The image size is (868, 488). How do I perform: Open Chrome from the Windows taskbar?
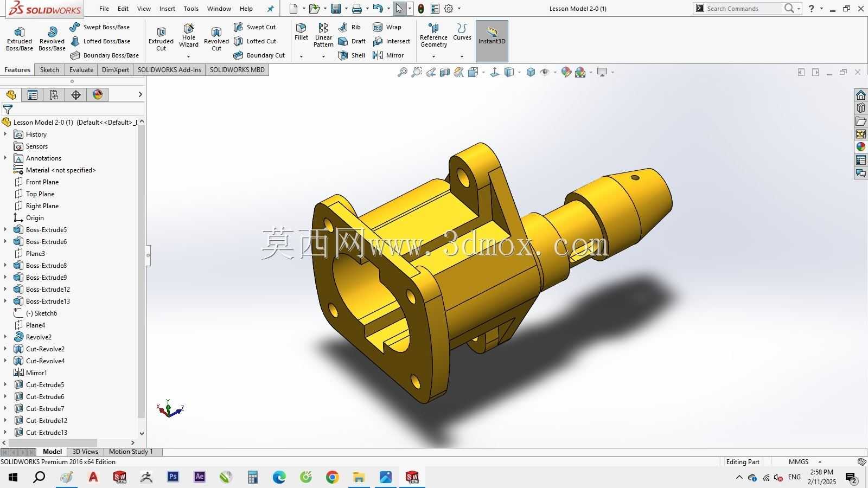coord(333,477)
